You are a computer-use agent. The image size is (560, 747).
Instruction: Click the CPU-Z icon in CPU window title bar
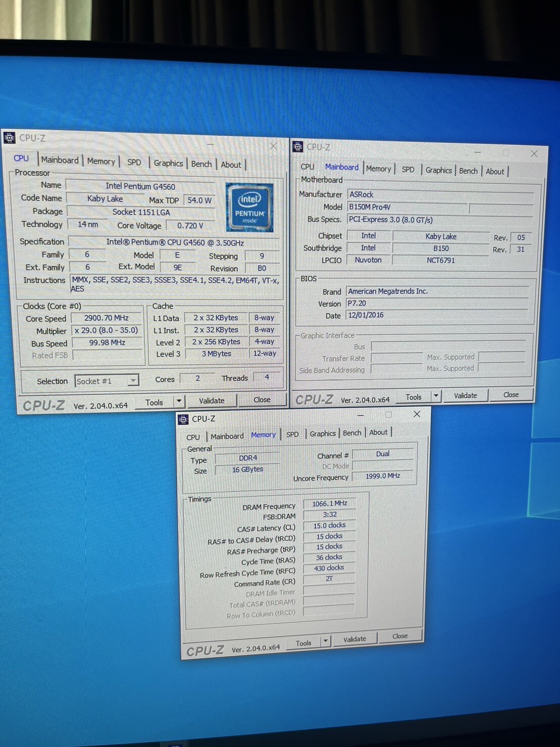(9, 137)
